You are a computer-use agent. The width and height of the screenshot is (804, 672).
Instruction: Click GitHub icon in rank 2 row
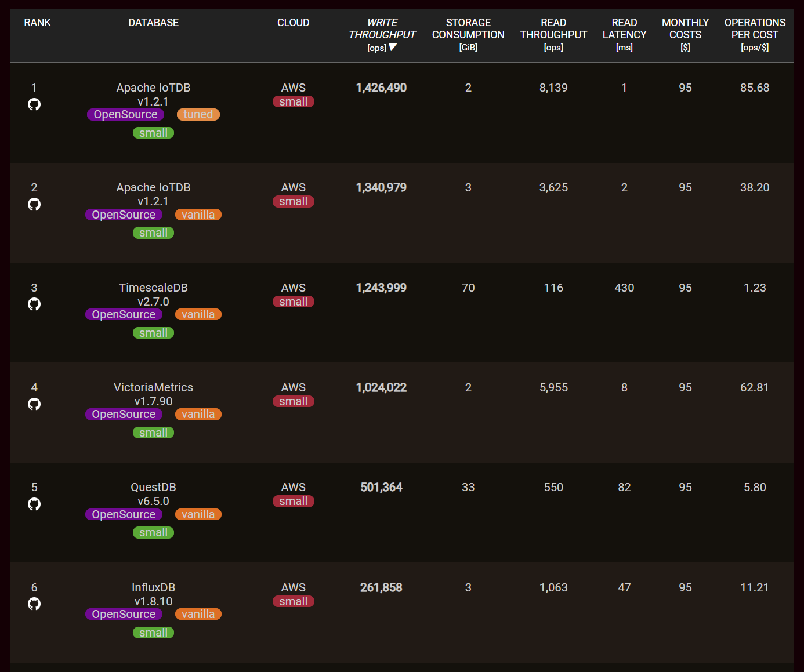[x=34, y=204]
